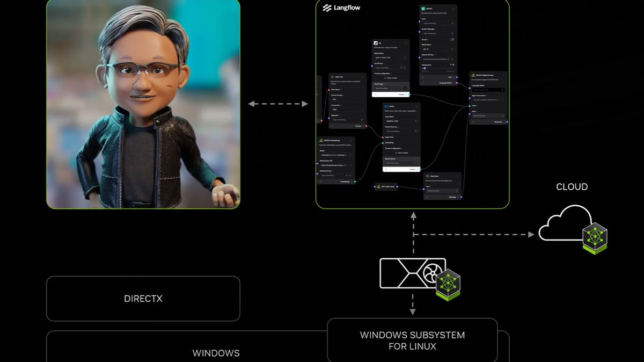644x362 pixels.
Task: Click the Ingest Data port on FAISS
Action: 383,137
